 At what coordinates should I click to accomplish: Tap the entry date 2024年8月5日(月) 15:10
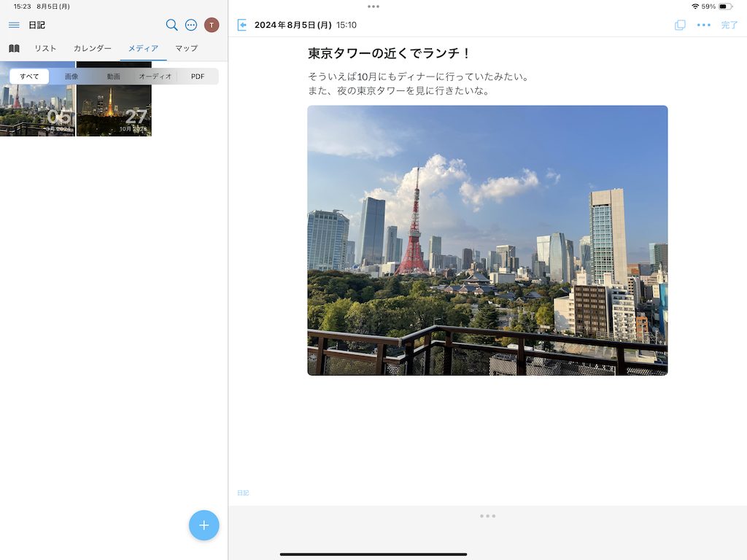click(306, 25)
